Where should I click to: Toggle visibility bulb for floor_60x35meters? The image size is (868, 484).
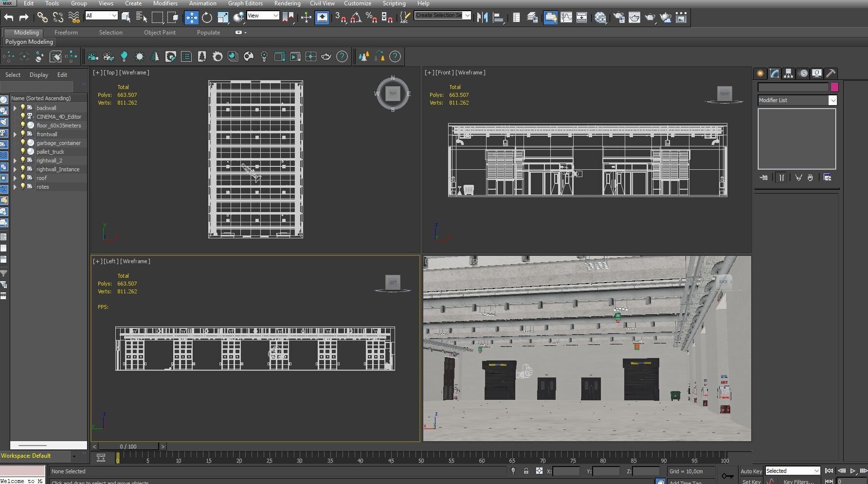tap(22, 125)
